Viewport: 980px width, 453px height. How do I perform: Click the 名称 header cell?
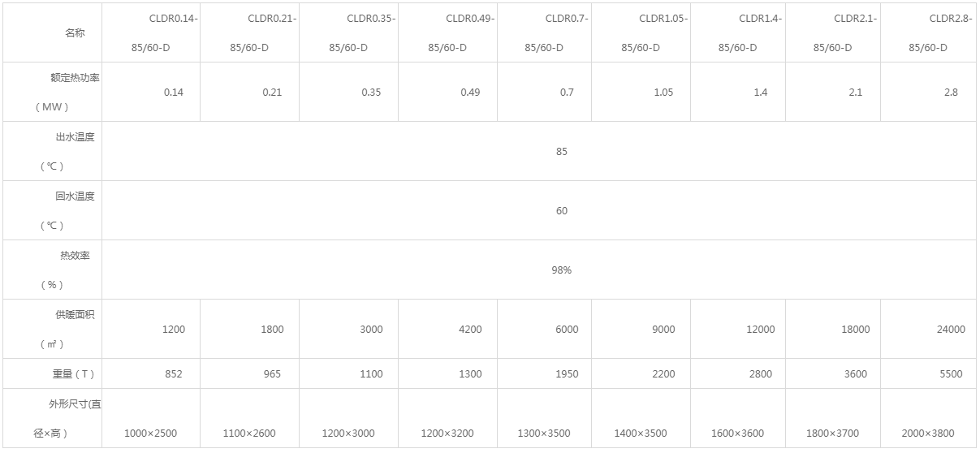[74, 33]
